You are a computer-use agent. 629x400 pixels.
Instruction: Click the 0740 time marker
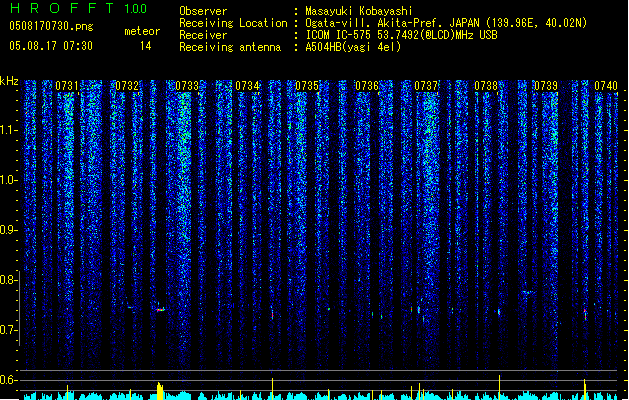(x=606, y=86)
